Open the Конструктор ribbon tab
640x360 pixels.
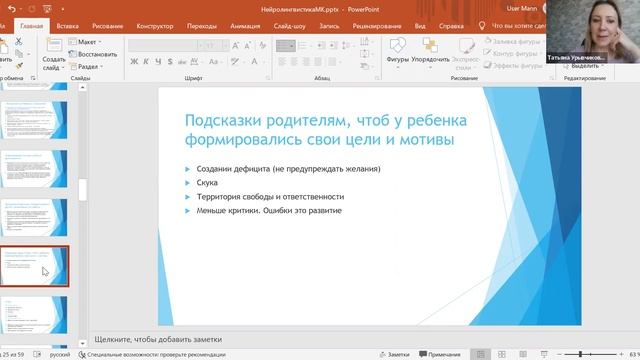point(155,26)
